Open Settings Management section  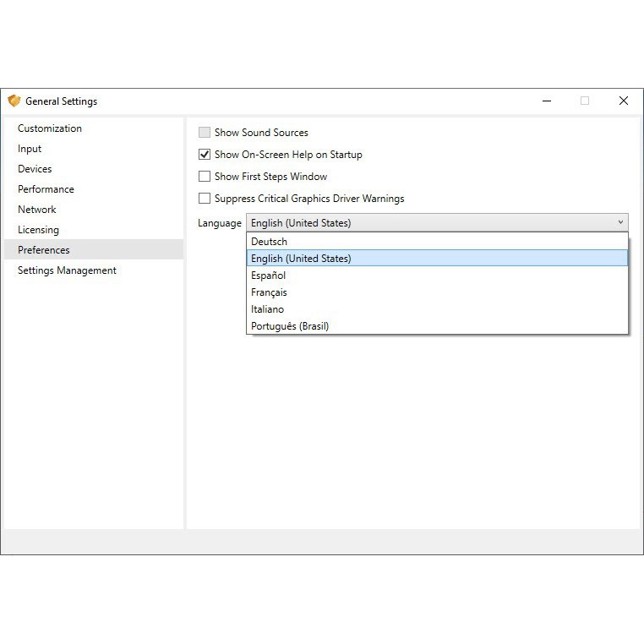(67, 270)
